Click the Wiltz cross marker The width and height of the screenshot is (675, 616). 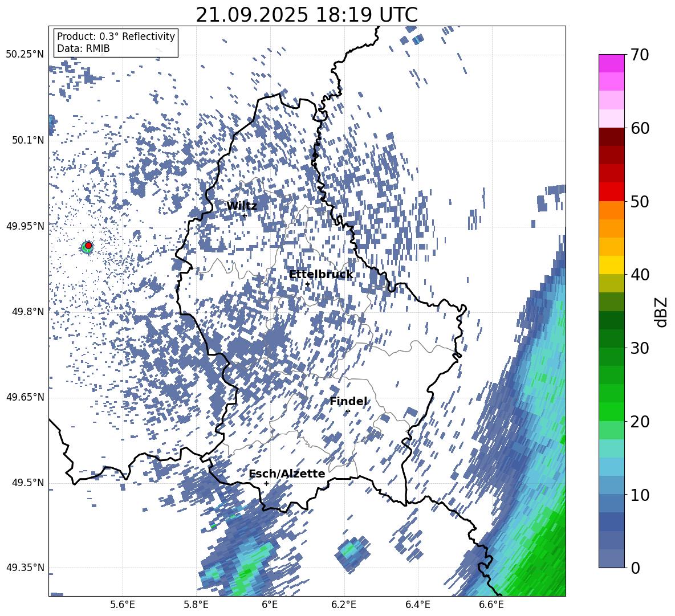245,215
